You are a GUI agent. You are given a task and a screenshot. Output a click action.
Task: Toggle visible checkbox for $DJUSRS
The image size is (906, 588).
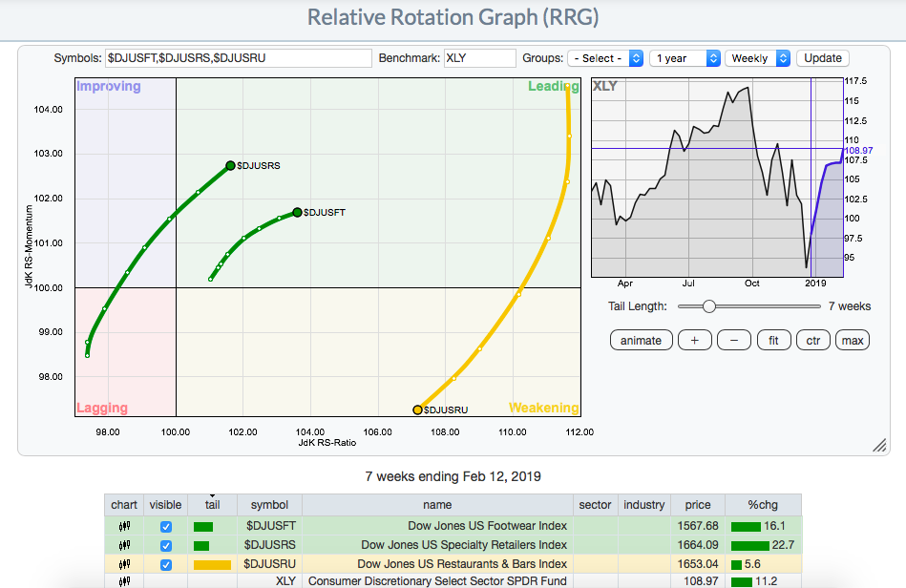pos(166,545)
